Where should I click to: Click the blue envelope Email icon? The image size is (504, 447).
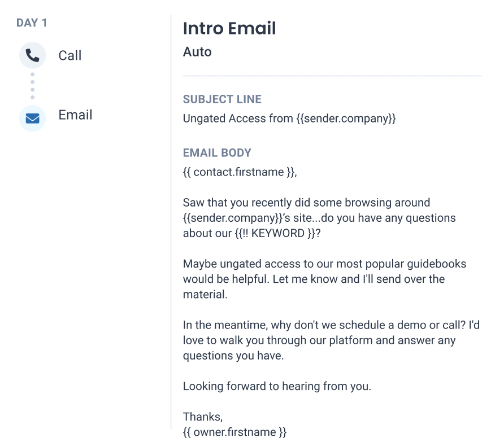click(x=32, y=118)
